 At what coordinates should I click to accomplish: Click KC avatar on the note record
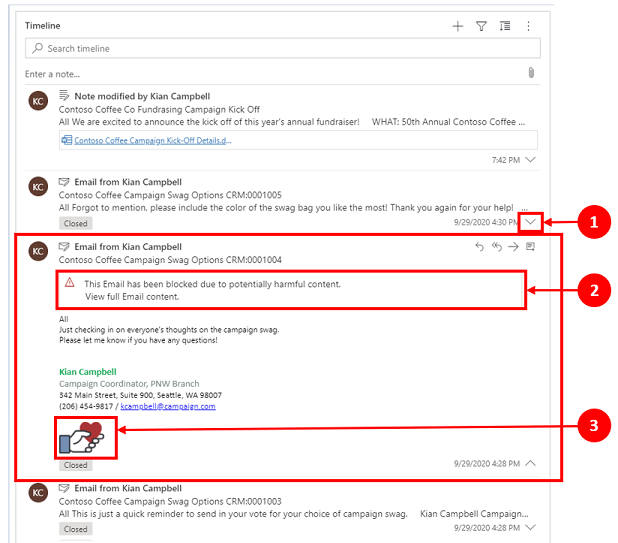point(38,101)
